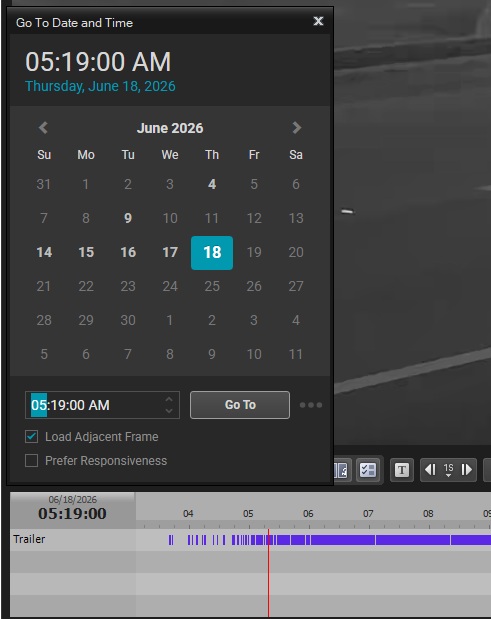Increase time with the up spinner arrow
The image size is (491, 619).
click(169, 400)
